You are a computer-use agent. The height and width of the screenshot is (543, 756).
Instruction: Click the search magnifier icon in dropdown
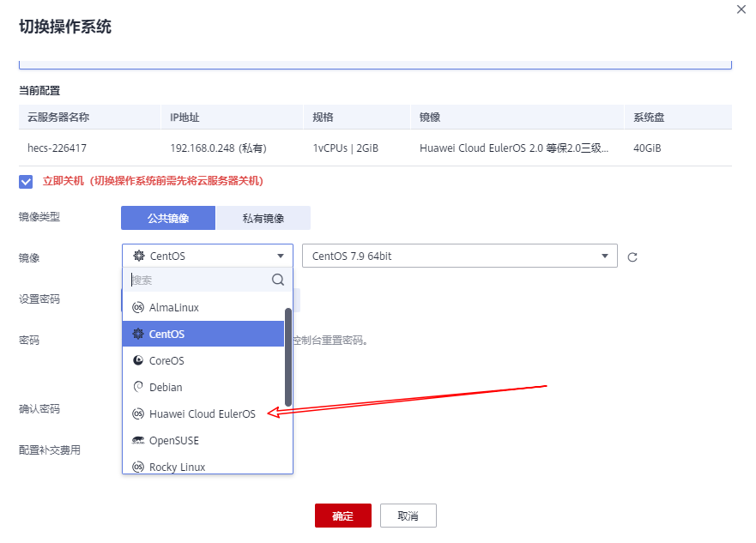(x=277, y=280)
